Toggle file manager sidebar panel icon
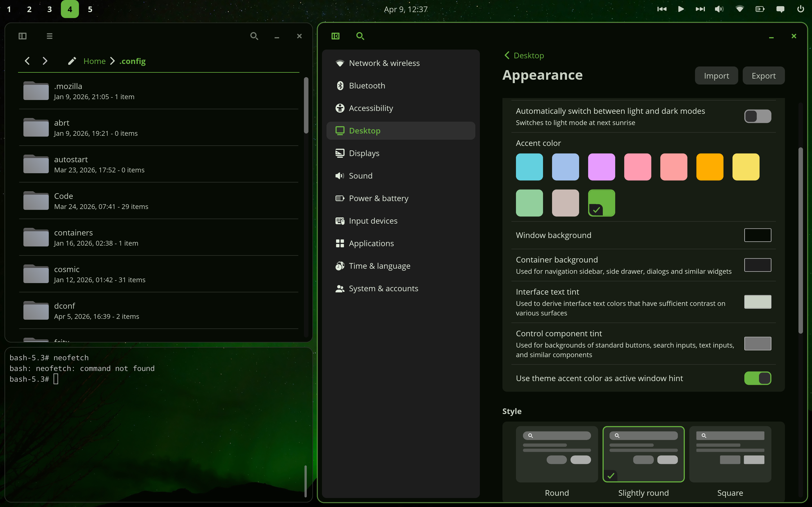This screenshot has width=812, height=507. [x=23, y=36]
